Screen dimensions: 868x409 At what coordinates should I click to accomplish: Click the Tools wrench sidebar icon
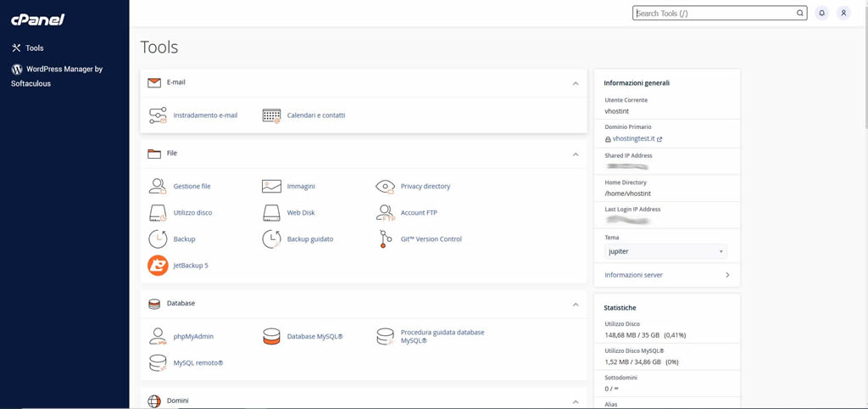pyautogui.click(x=16, y=48)
